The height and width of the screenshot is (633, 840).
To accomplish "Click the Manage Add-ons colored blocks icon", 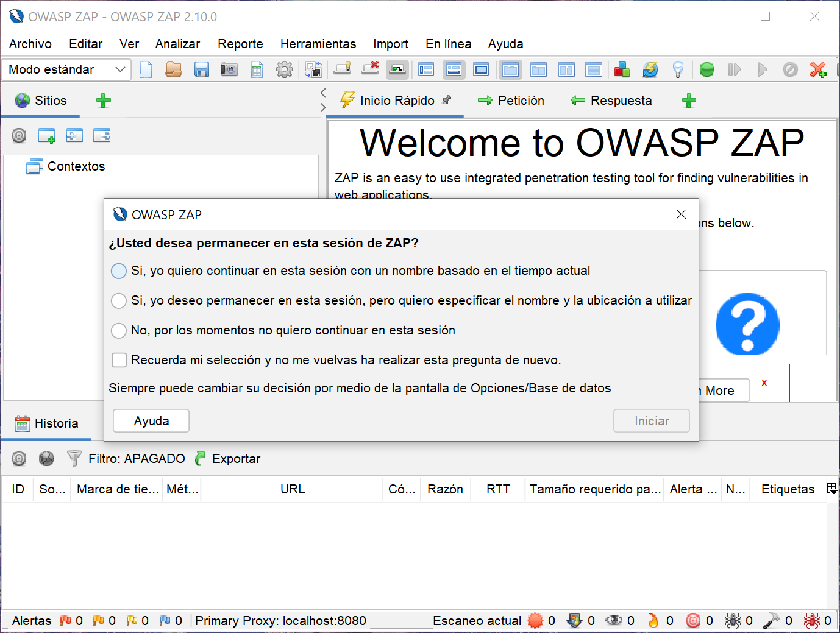I will tap(622, 69).
